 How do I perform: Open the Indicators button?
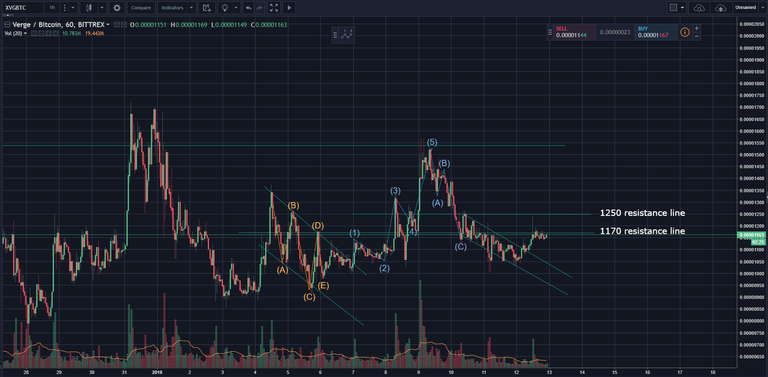click(172, 8)
